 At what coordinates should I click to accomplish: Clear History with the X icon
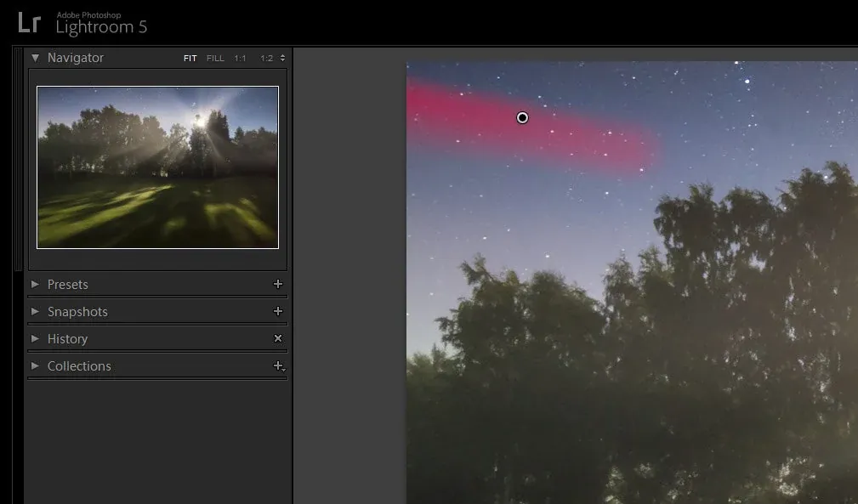[277, 339]
